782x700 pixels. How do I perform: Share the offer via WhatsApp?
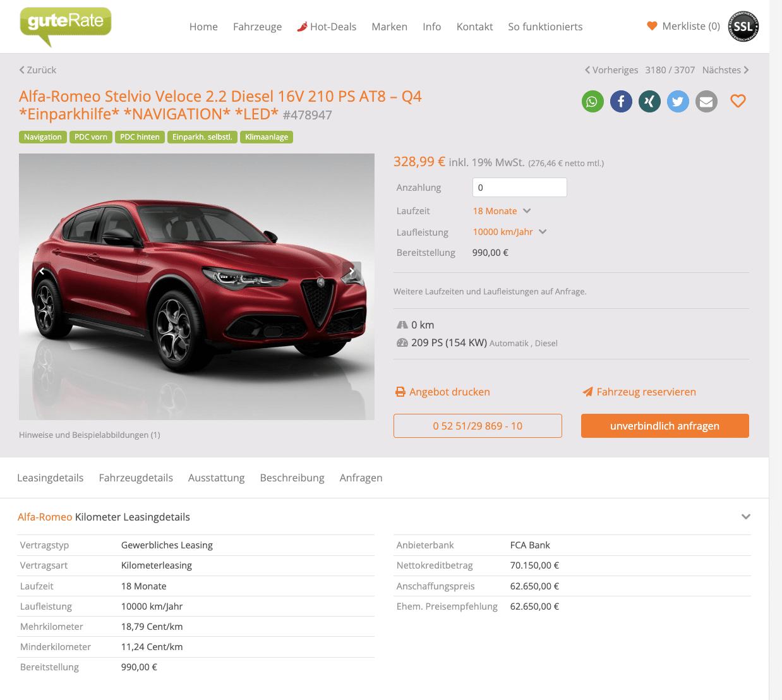pyautogui.click(x=593, y=102)
